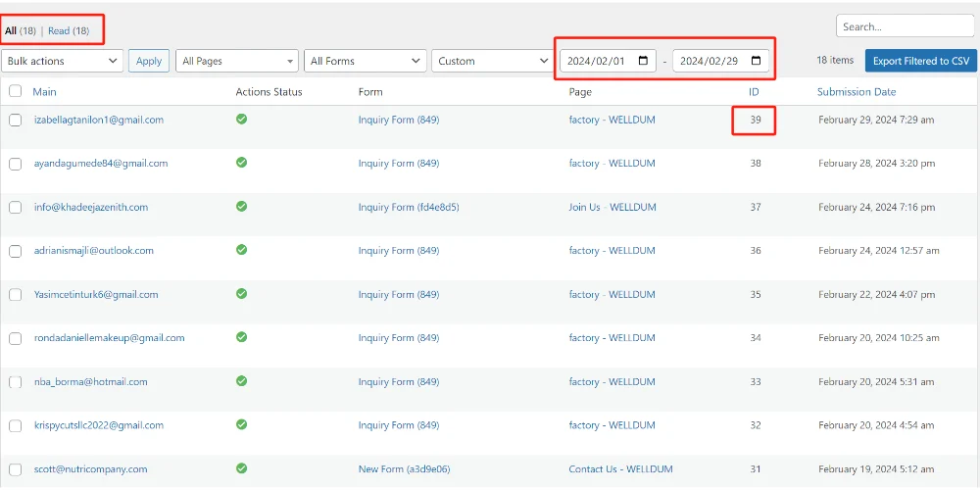The width and height of the screenshot is (980, 490).
Task: Select checkbox for ayandagumede84@gmail.com row
Action: coord(15,165)
